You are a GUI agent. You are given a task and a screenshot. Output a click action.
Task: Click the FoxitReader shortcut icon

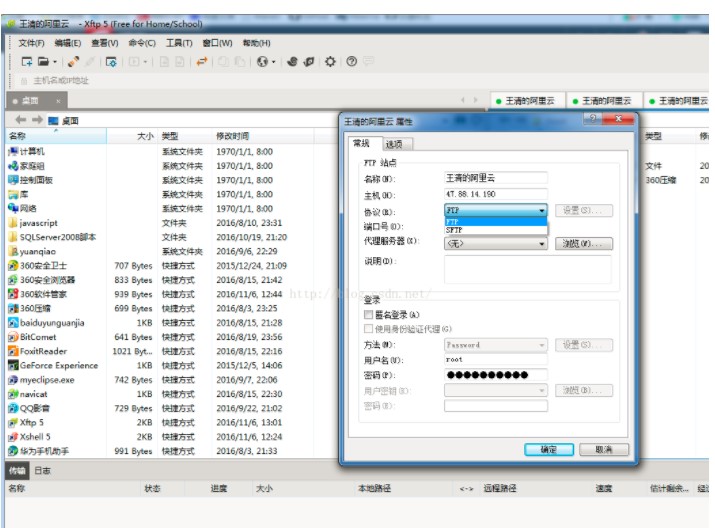click(13, 351)
